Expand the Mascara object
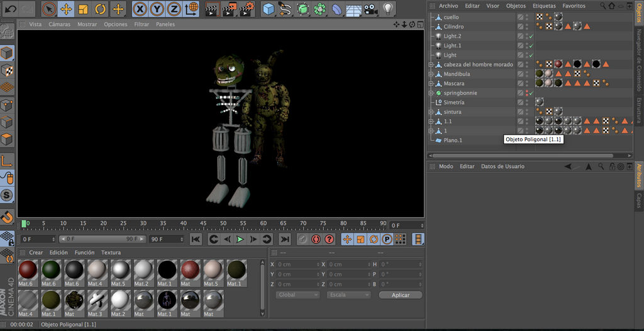The image size is (644, 331). [x=431, y=84]
